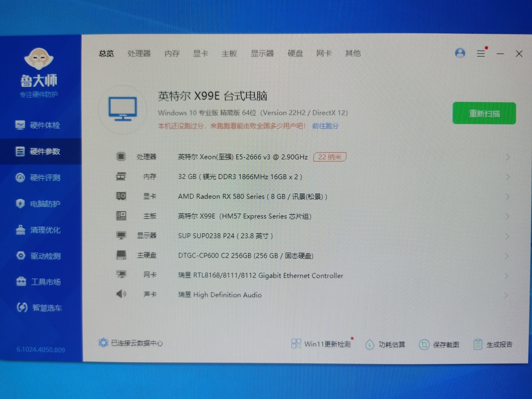The height and width of the screenshot is (399, 532).
Task: Switch to the 主板 tab
Action: click(x=229, y=53)
